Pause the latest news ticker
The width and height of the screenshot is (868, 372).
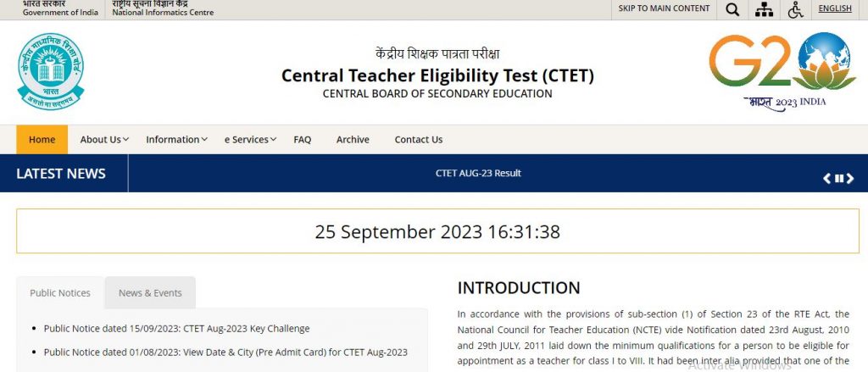(x=839, y=178)
